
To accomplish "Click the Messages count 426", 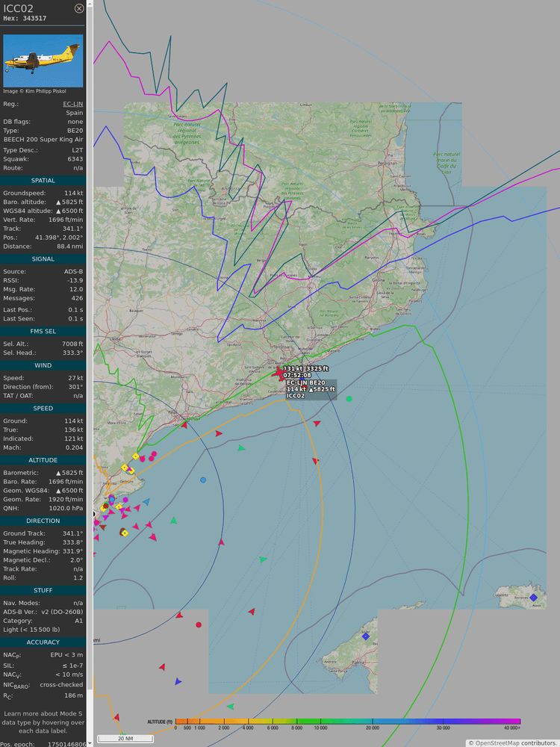I will click(x=78, y=298).
